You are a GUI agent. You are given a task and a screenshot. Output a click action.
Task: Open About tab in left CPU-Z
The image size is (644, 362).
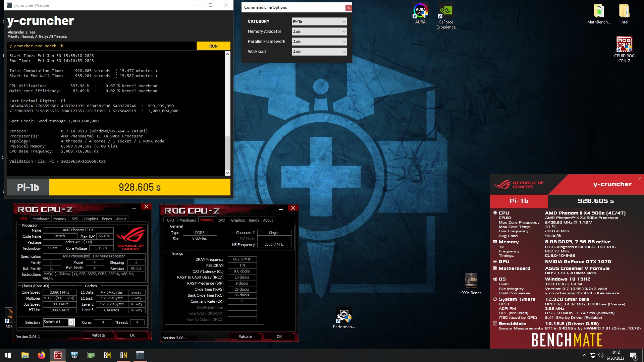point(121,219)
